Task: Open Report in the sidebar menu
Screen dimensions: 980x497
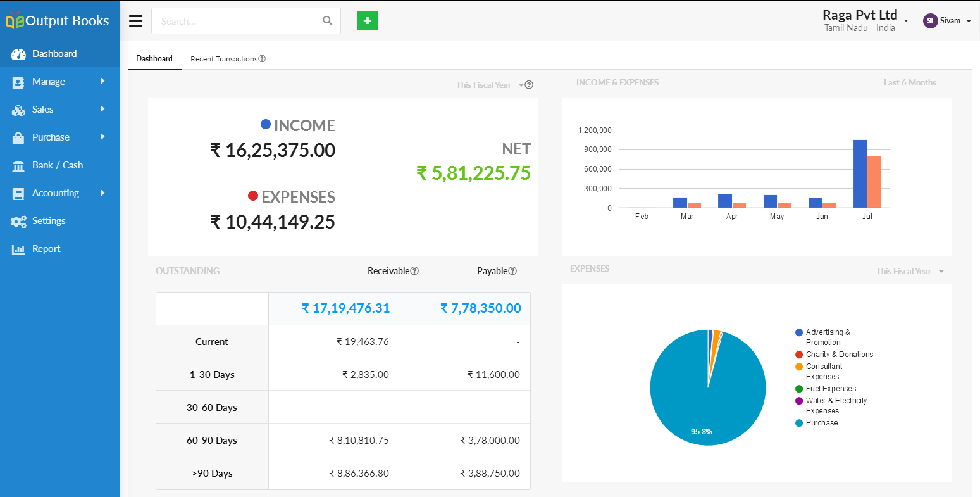Action: click(x=60, y=249)
